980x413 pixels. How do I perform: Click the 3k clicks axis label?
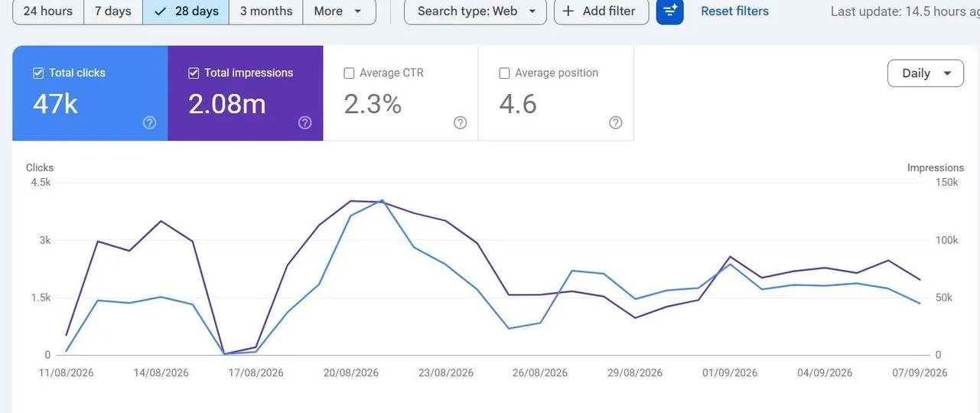[45, 240]
